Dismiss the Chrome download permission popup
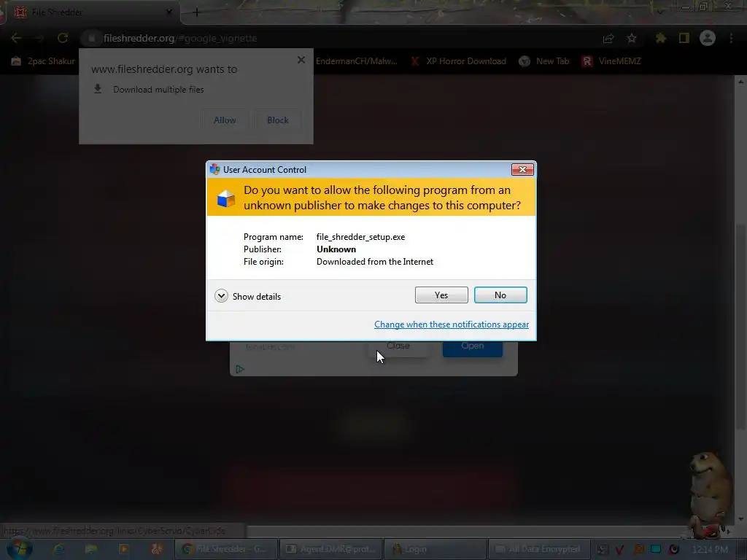This screenshot has height=560, width=747. [301, 60]
